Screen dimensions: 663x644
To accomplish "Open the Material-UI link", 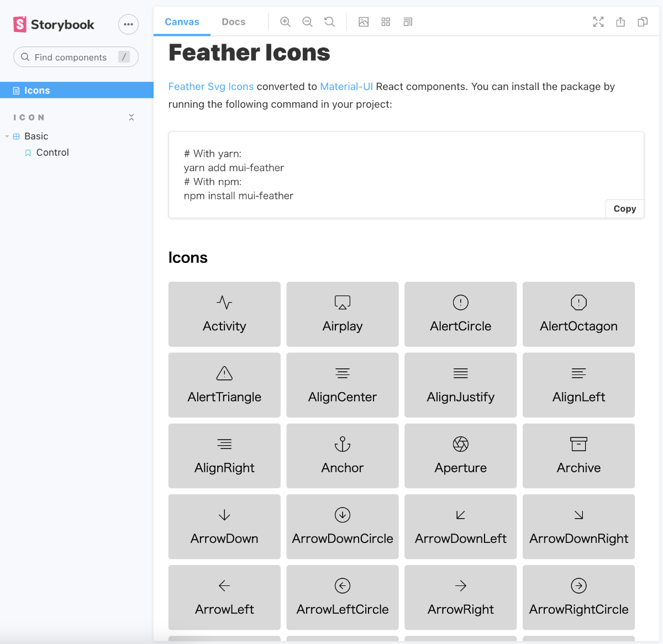I will tap(346, 87).
